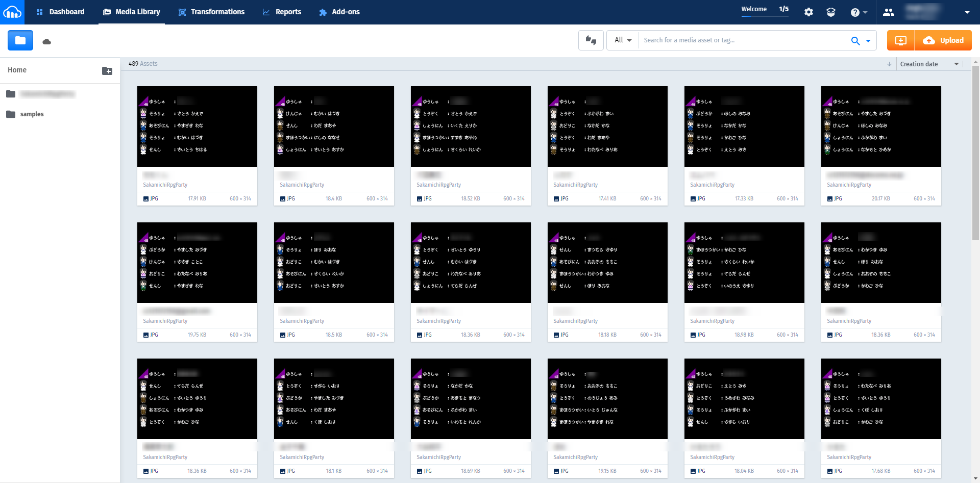This screenshot has width=980, height=483.
Task: Click the magnifier search icon
Action: (x=855, y=41)
